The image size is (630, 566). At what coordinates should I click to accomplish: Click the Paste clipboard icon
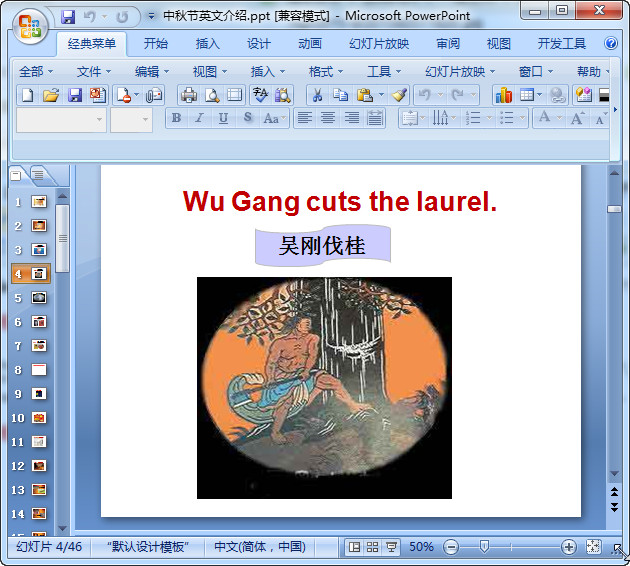click(x=364, y=95)
